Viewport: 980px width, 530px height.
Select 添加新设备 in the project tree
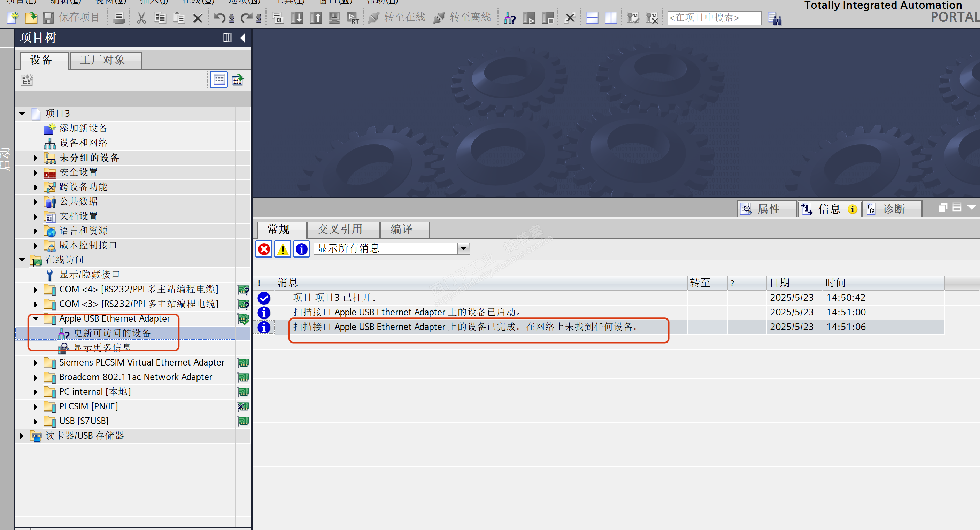83,128
